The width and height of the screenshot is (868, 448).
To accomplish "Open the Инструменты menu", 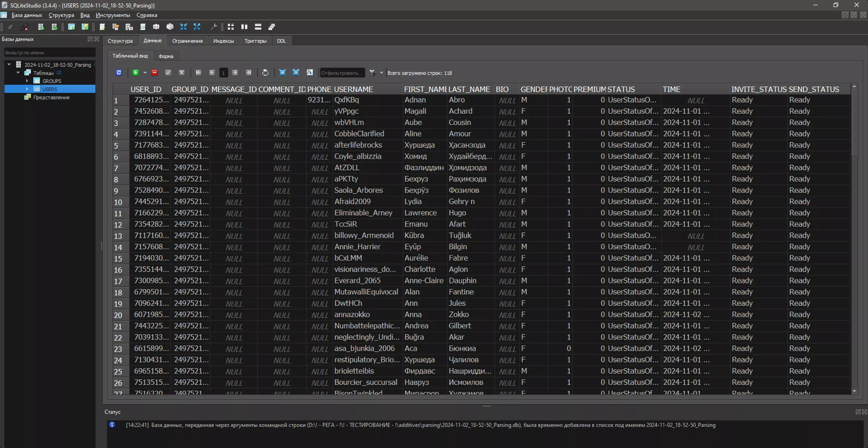I will [x=113, y=15].
